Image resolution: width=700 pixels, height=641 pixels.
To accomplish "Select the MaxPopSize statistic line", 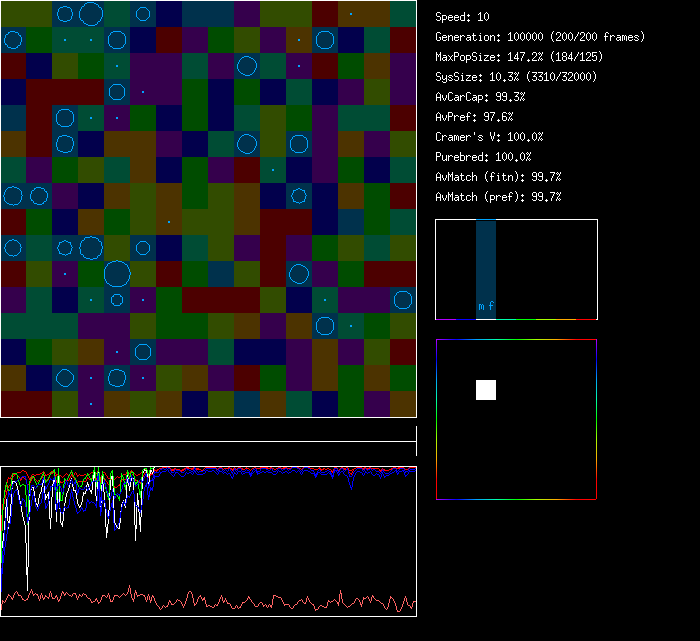I will tap(512, 57).
